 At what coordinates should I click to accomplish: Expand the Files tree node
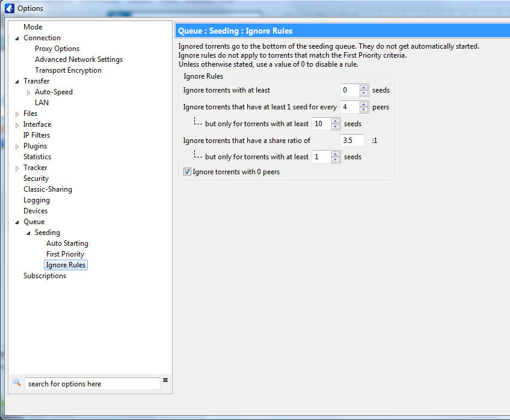(17, 114)
